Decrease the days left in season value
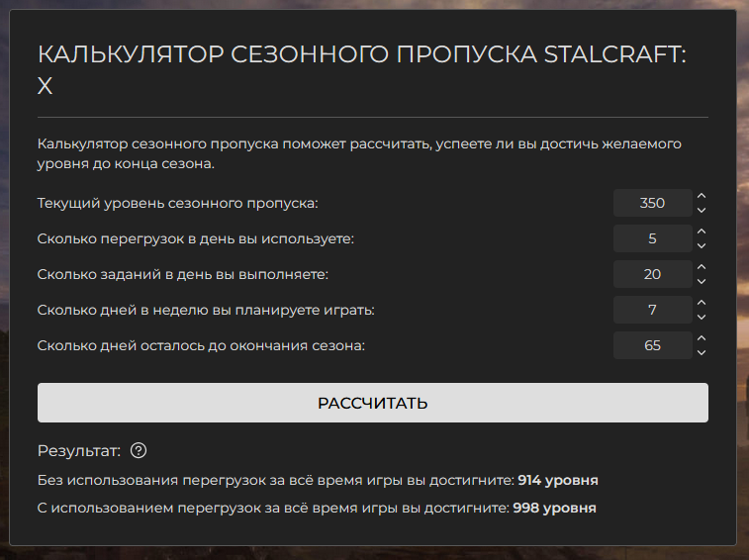Viewport: 749px width, 560px height. [702, 352]
